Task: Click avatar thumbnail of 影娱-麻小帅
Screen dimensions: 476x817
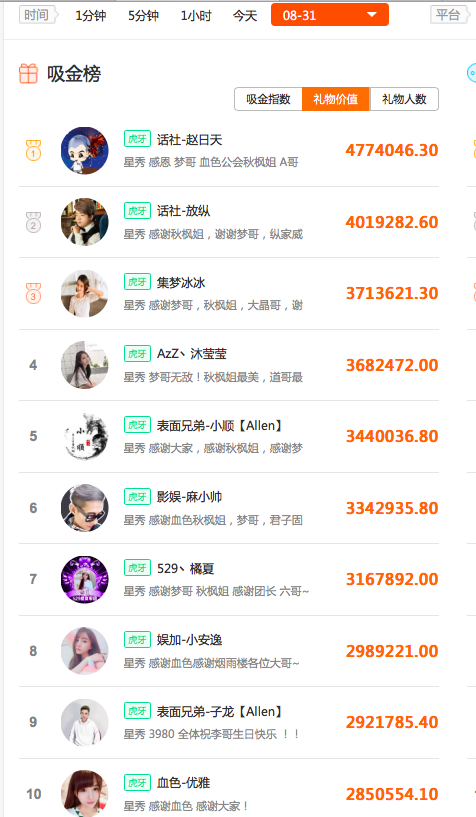Action: [85, 508]
